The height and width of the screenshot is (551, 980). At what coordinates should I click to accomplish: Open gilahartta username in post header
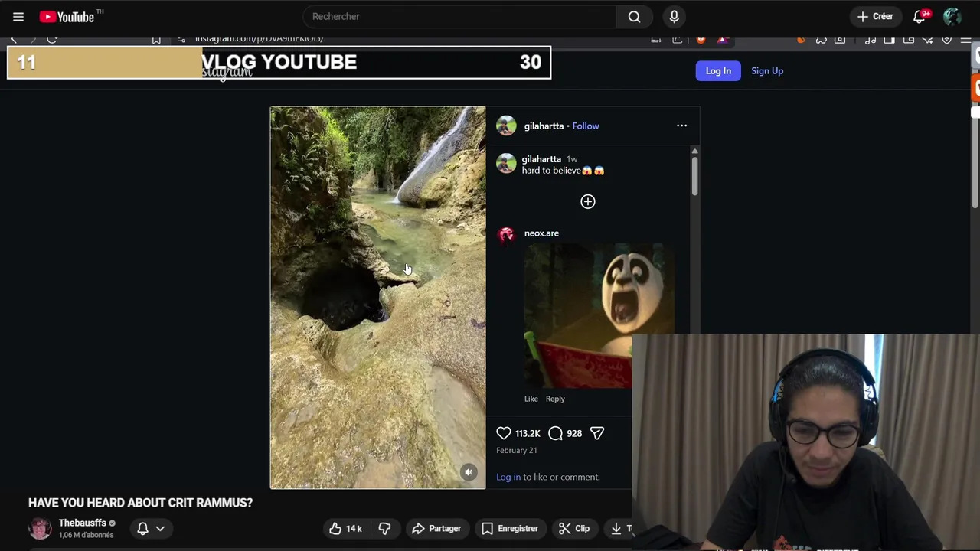click(544, 126)
